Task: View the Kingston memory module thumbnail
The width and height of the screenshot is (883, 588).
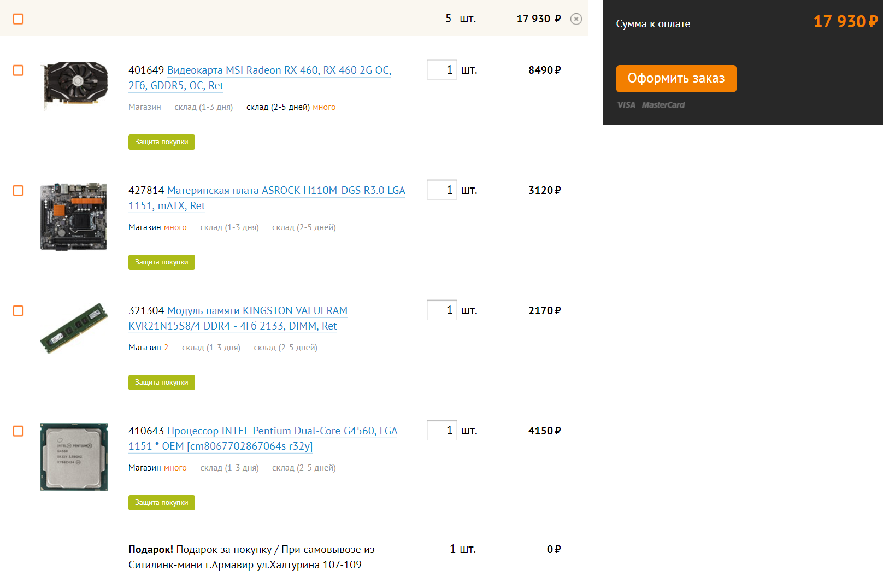Action: (x=74, y=328)
